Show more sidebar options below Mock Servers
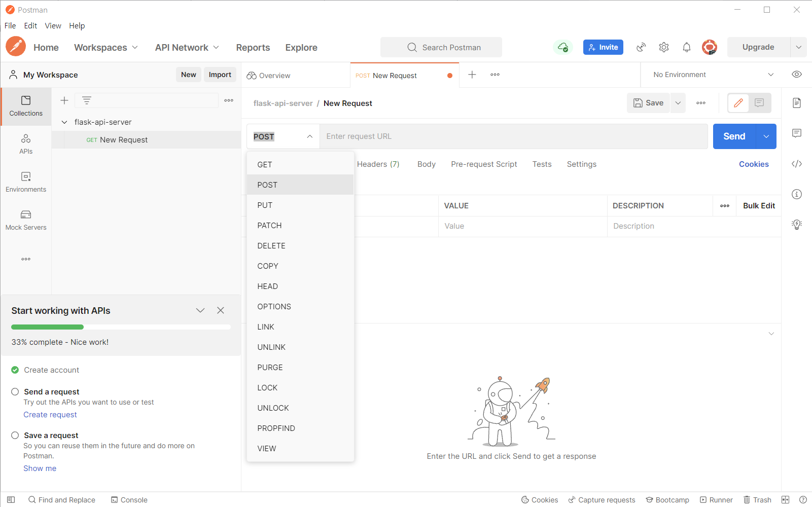This screenshot has width=812, height=507. [26, 259]
